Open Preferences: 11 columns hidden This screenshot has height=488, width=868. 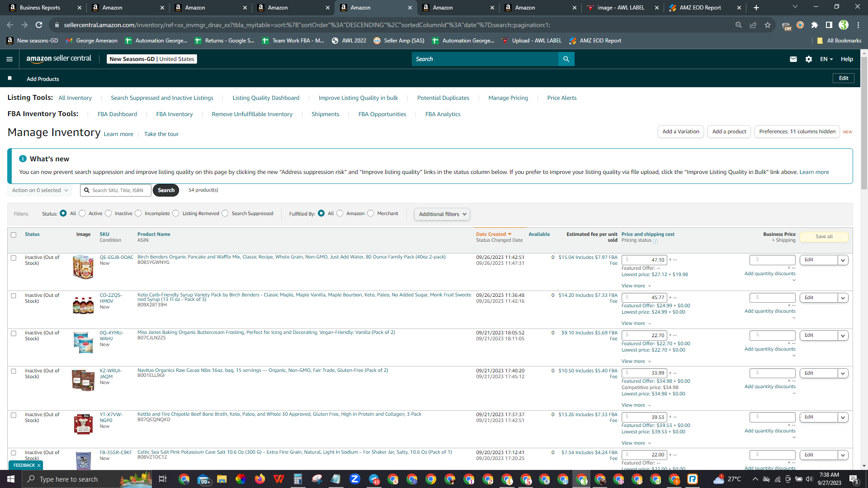pos(797,131)
